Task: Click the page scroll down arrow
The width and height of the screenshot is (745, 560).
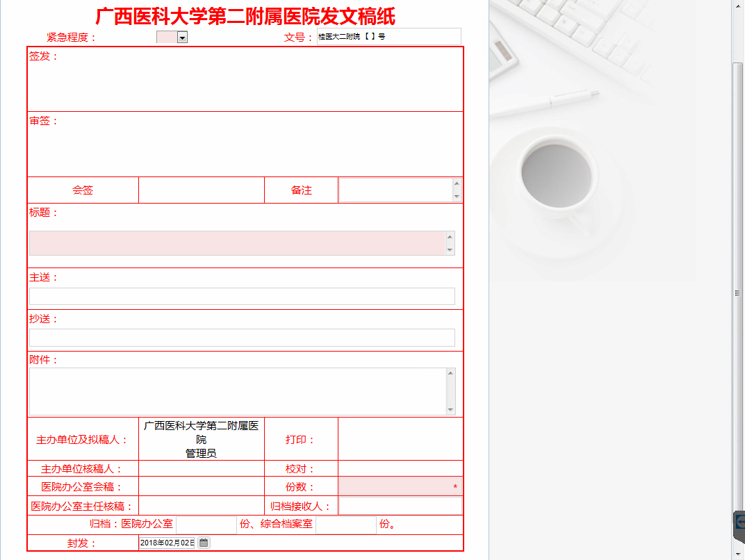Action: point(737,554)
